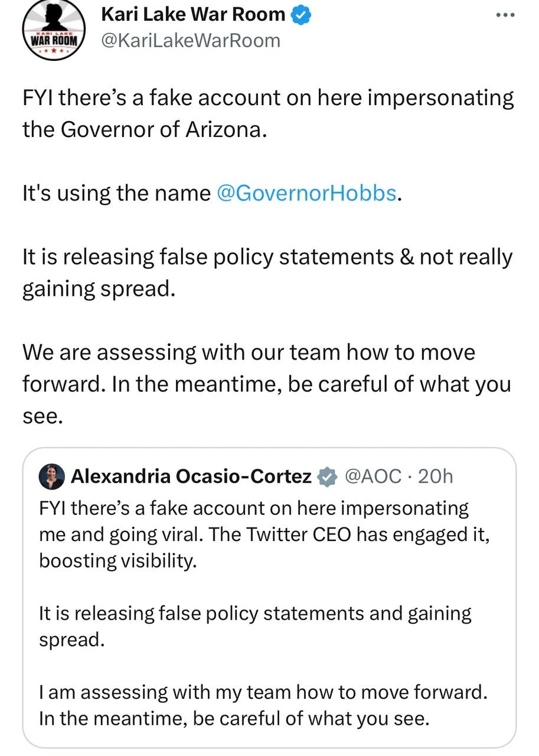Click the 'We are assessing with our team' paragraph

[x=266, y=384]
